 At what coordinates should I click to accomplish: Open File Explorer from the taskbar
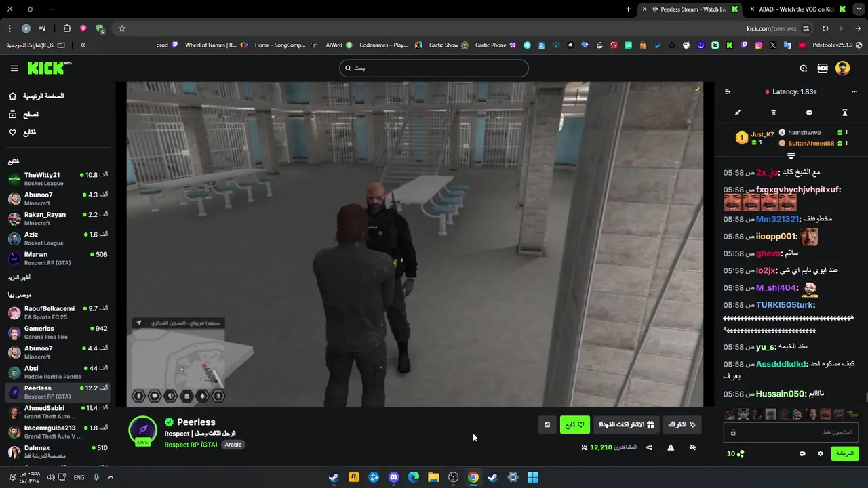[433, 477]
